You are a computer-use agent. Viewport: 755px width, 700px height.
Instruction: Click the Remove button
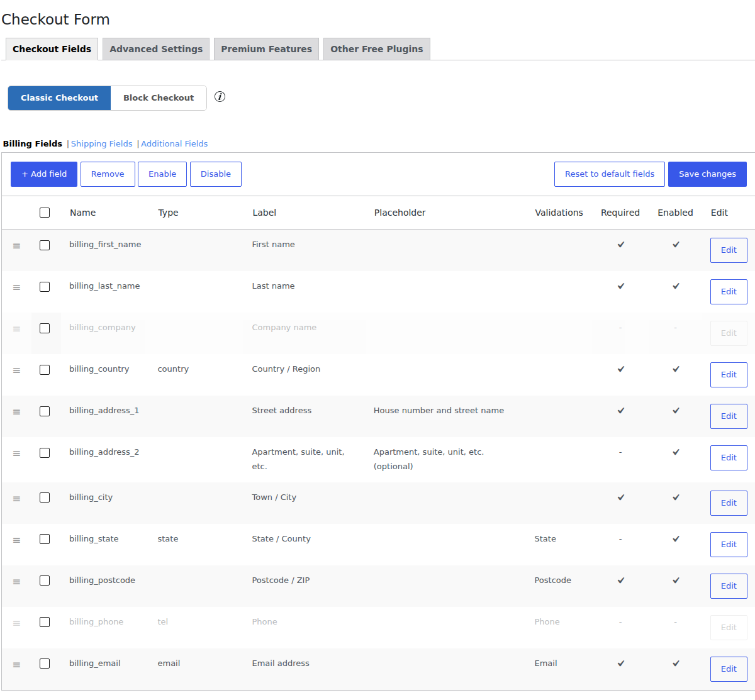pyautogui.click(x=108, y=174)
